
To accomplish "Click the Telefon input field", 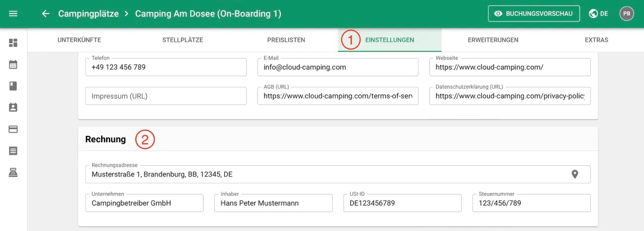I will coord(166,67).
